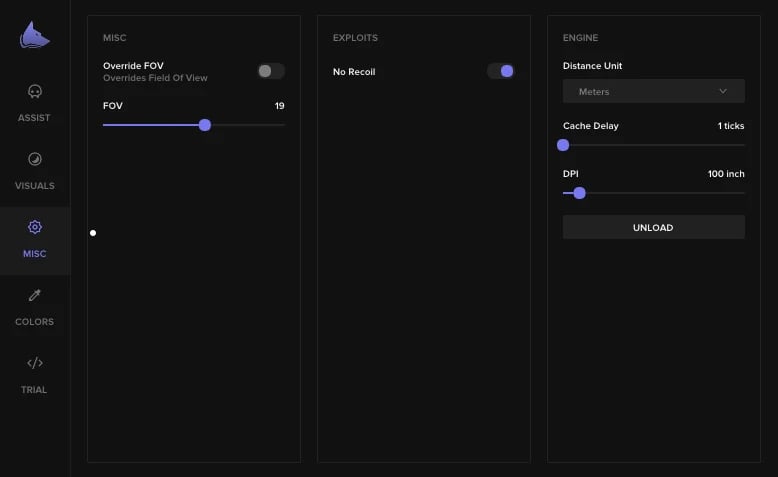Select the Trial code brackets icon

(35, 363)
